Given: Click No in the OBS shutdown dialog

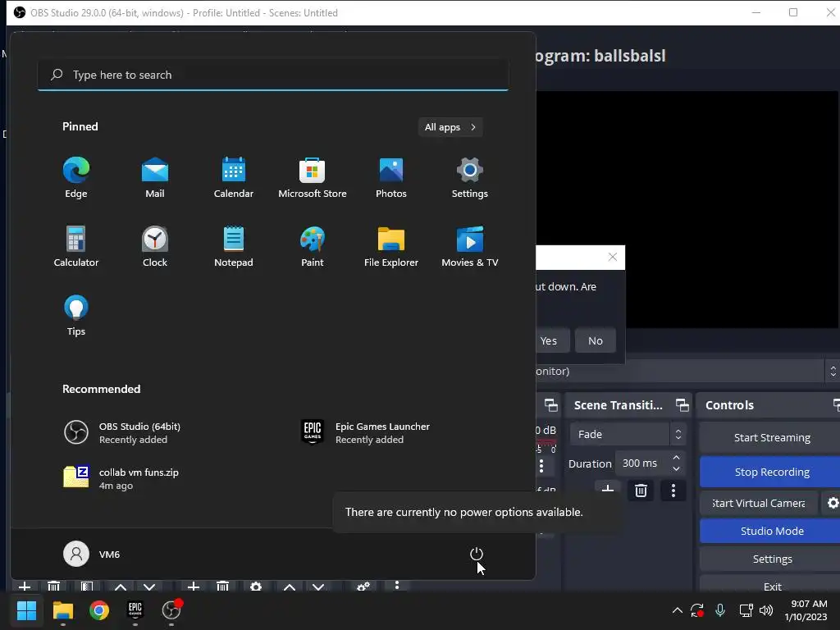Looking at the screenshot, I should tap(596, 340).
